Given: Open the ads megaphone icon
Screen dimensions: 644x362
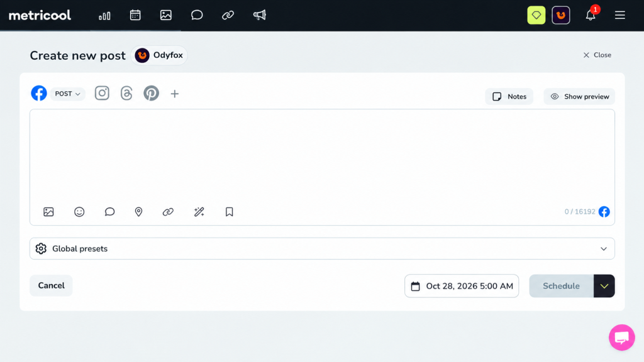Looking at the screenshot, I should coord(260,15).
